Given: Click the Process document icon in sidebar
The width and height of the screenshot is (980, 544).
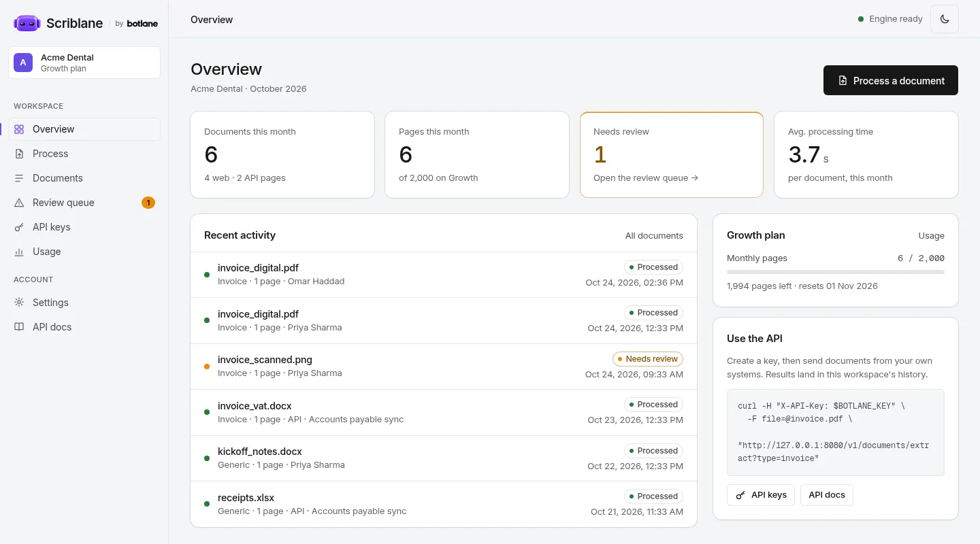Looking at the screenshot, I should click(19, 154).
